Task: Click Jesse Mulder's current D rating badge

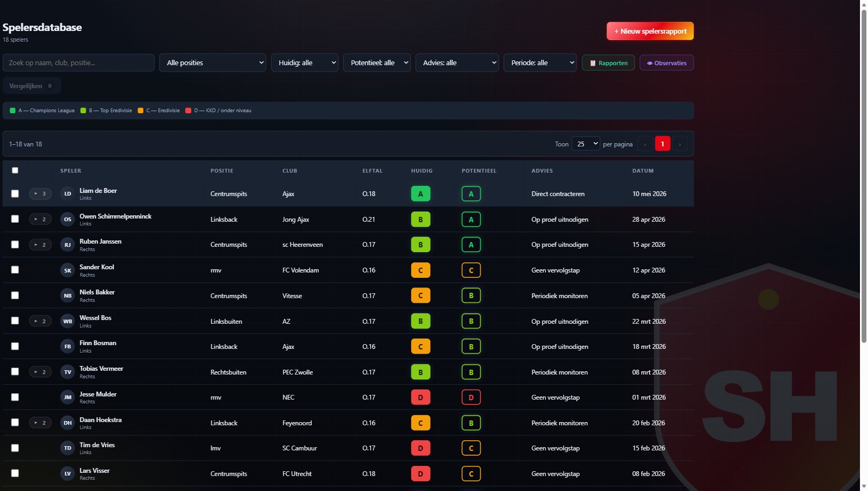Action: (x=420, y=397)
